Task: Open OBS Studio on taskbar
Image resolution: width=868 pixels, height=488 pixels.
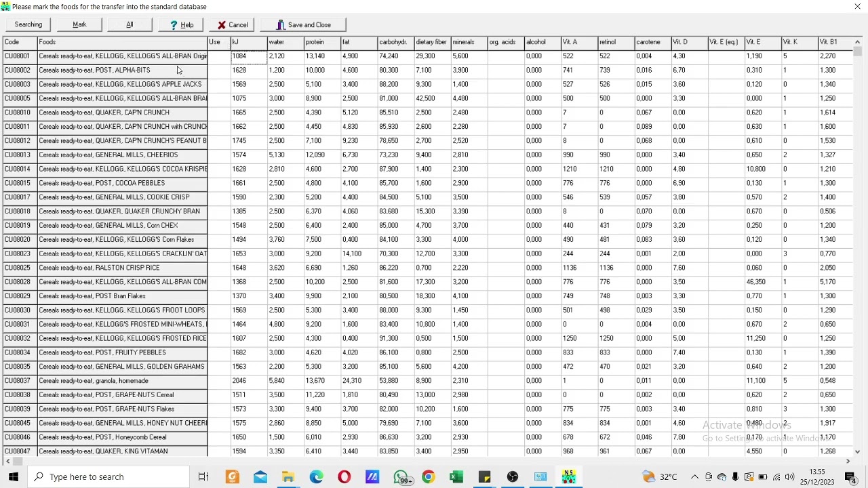Action: click(512, 476)
